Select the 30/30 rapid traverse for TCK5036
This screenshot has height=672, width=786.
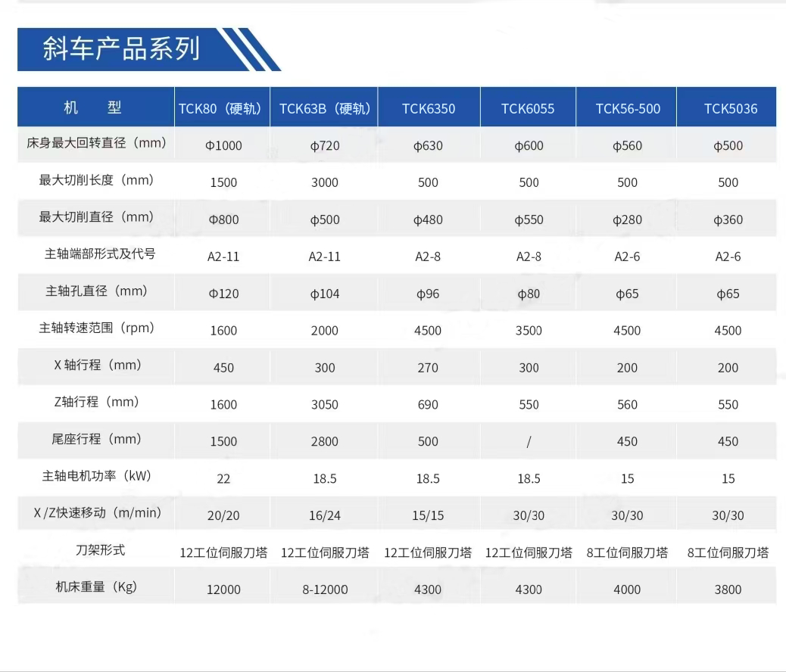pos(727,515)
